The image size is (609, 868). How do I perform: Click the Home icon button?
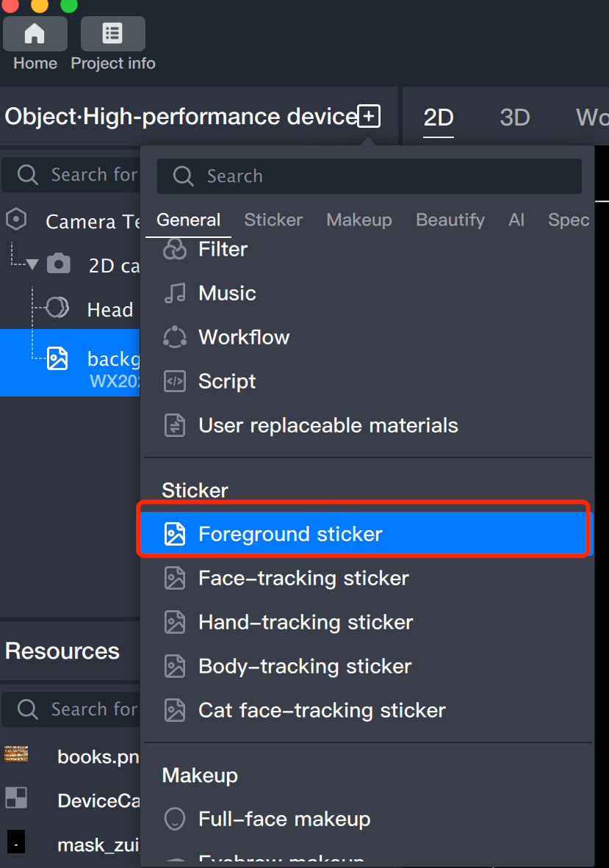pos(35,35)
